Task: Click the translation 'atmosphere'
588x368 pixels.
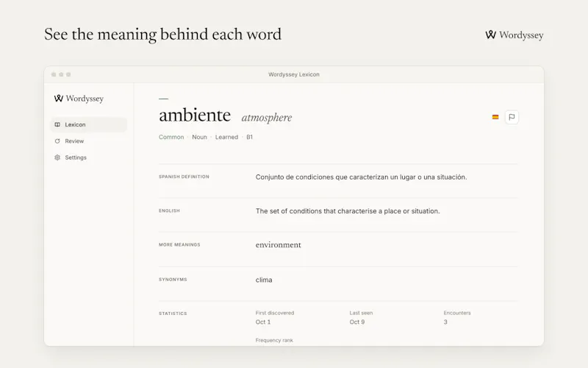Action: pos(267,118)
